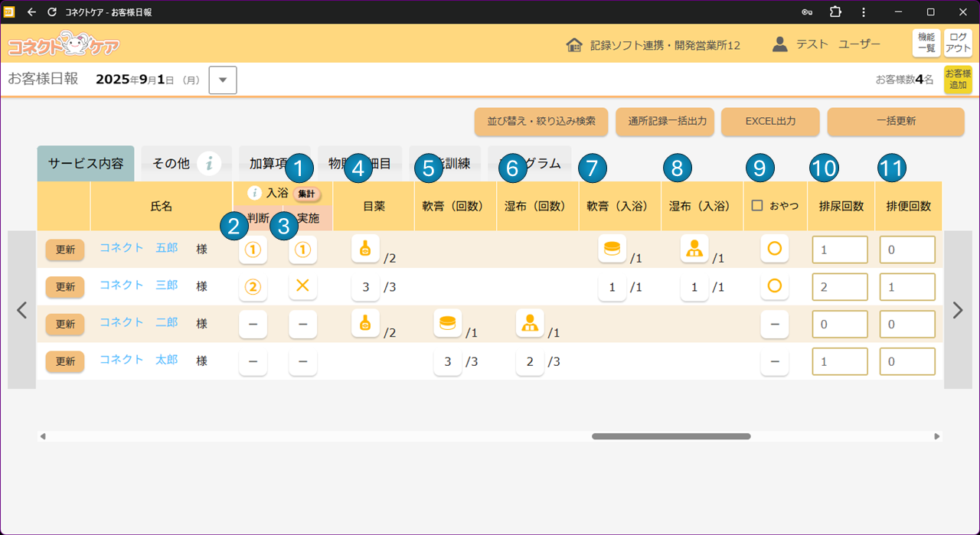Click ointment bath icon for コネクト 五郎
This screenshot has height=535, width=980.
612,249
